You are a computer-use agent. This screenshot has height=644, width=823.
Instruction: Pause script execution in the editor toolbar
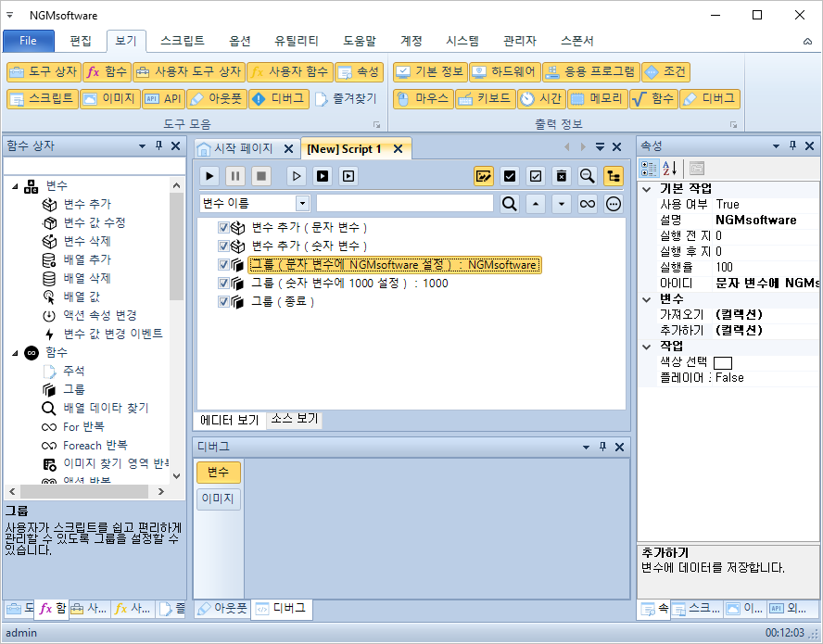[x=235, y=176]
